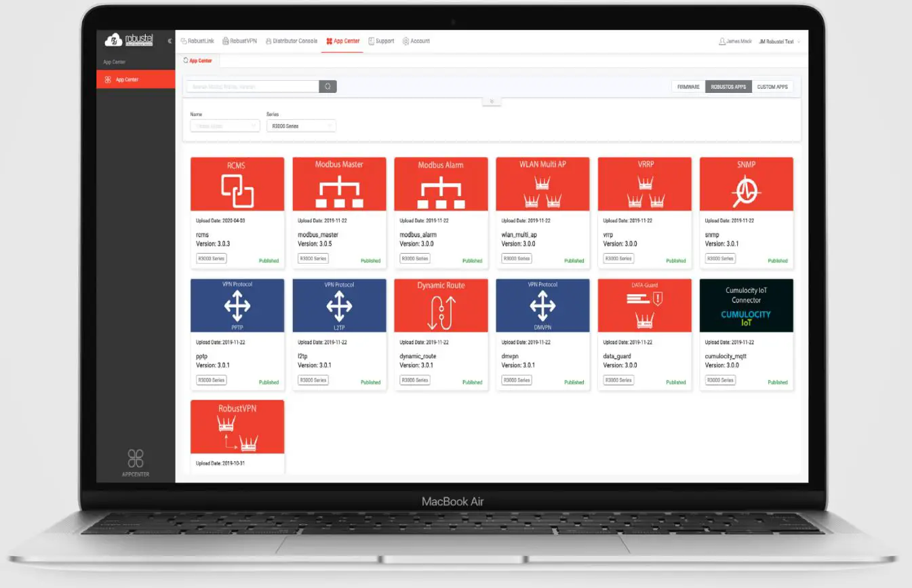Screen dimensions: 912x588
Task: Go to RobustLink in the top navigation
Action: pyautogui.click(x=197, y=41)
